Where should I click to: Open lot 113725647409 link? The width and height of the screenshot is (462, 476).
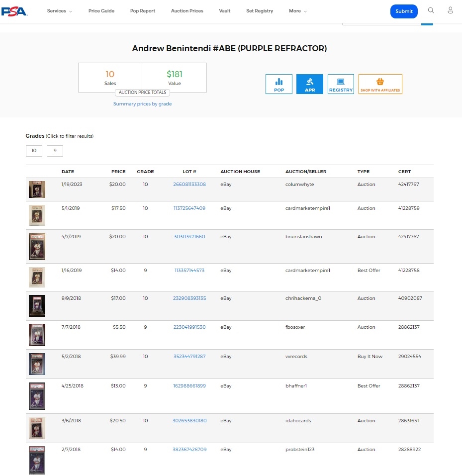pos(189,208)
